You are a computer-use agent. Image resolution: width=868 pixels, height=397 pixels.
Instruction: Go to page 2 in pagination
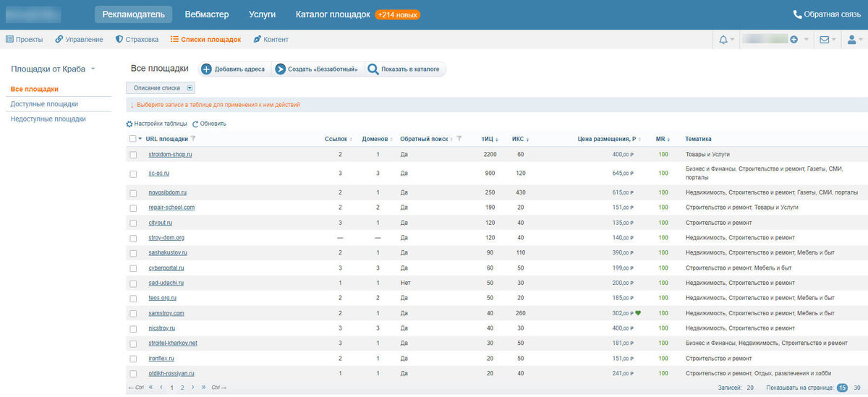[x=182, y=388]
